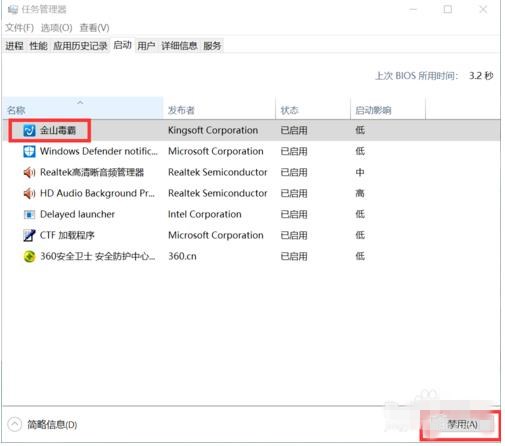The image size is (505, 446).
Task: Click the 金山毒霸 app icon
Action: click(x=29, y=130)
